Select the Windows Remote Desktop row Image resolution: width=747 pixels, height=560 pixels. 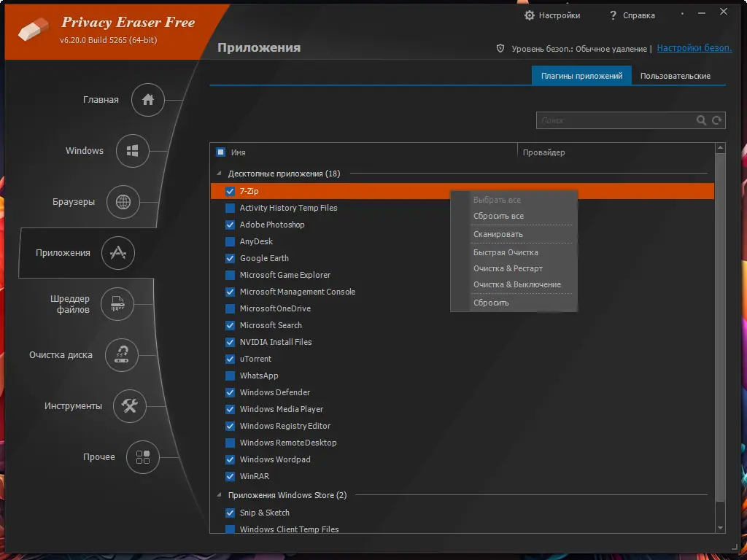462,443
